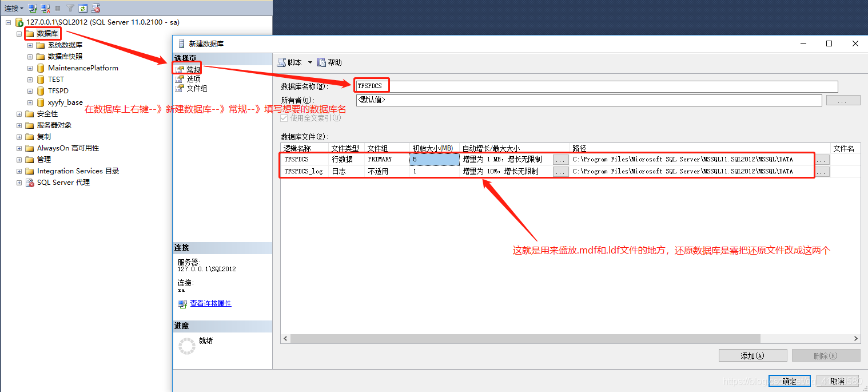
Task: Click the browse button beside 所有者 field
Action: tap(843, 100)
